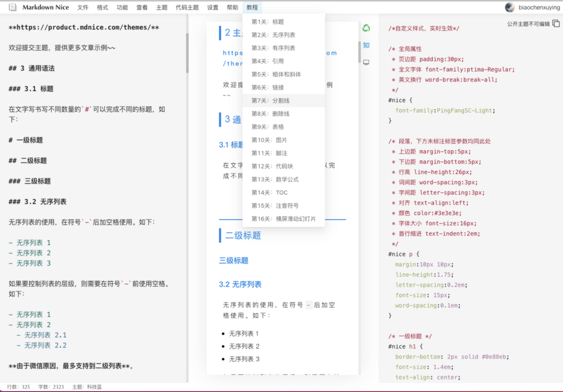Click the themes URL line in editor
The width and height of the screenshot is (563, 392).
coord(84,27)
